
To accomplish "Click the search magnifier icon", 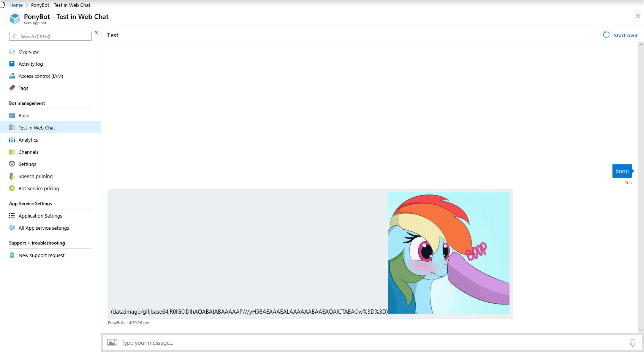I will [x=14, y=36].
